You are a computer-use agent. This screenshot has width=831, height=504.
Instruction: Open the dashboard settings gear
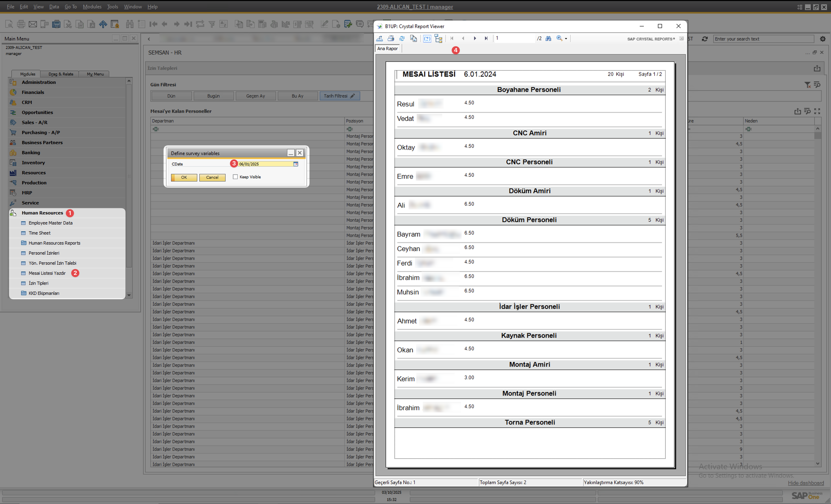pos(823,39)
